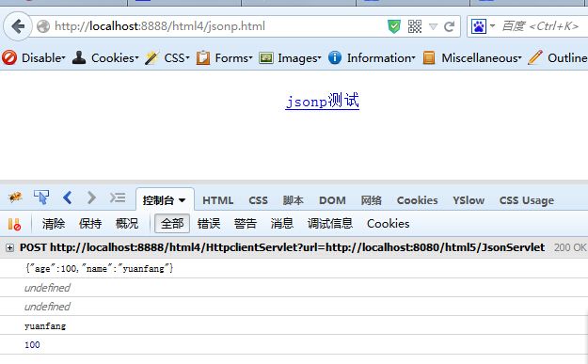
Task: Click the first undefined log line
Action: (47, 288)
